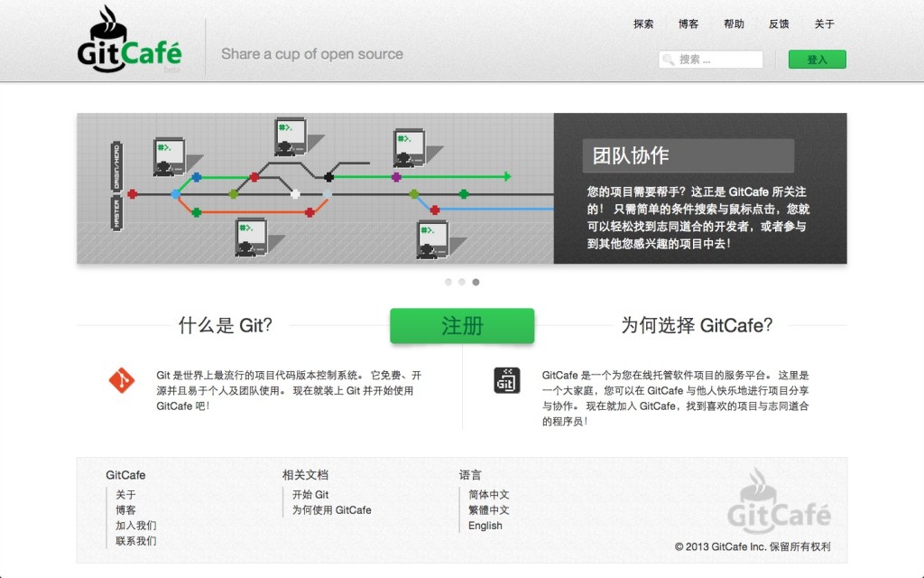The width and height of the screenshot is (924, 578).
Task: Click the 为何选择 GitCafe? heading
Action: (x=697, y=325)
